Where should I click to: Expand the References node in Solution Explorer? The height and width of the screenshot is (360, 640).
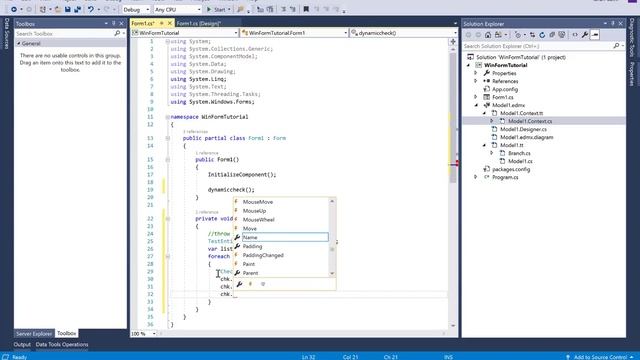(x=476, y=81)
